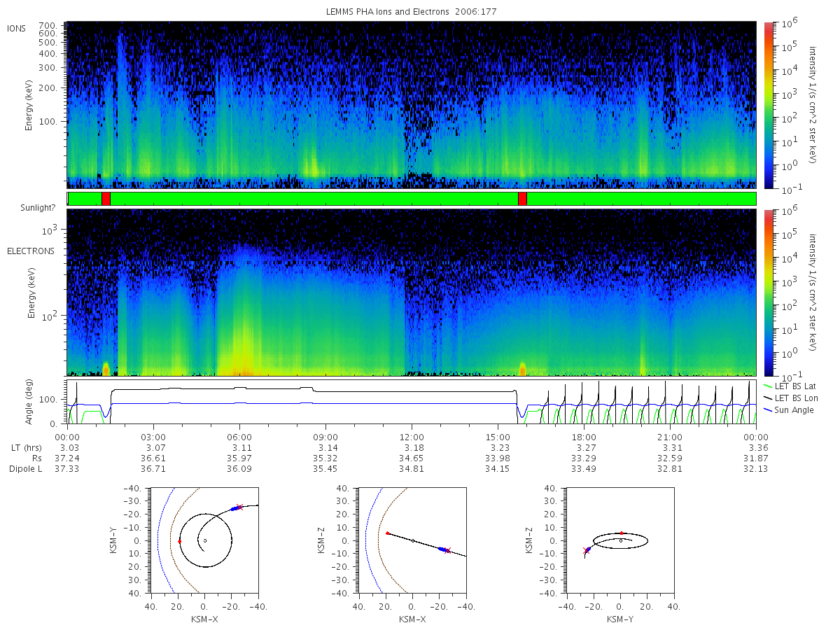840x630 pixels.
Task: Click the Sunlight? label
Action: (27, 208)
